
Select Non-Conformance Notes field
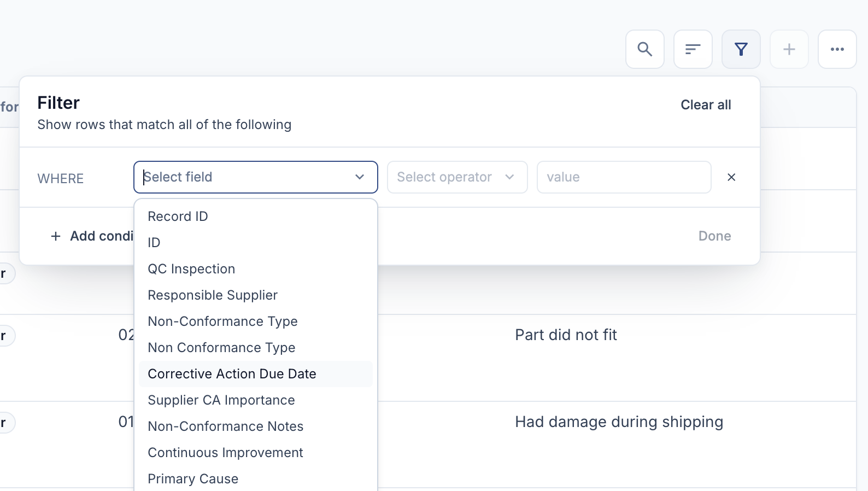[x=256, y=426]
